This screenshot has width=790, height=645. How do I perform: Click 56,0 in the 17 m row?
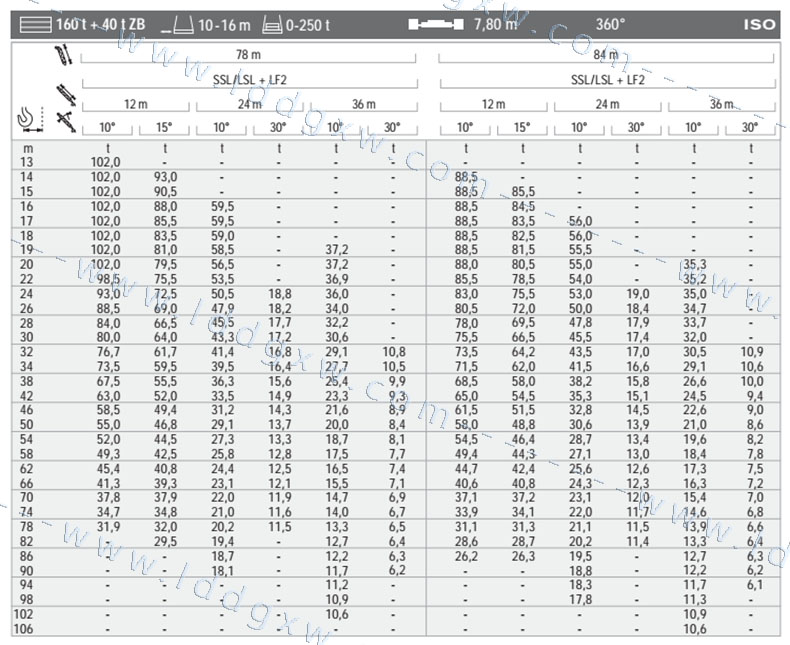coord(580,221)
